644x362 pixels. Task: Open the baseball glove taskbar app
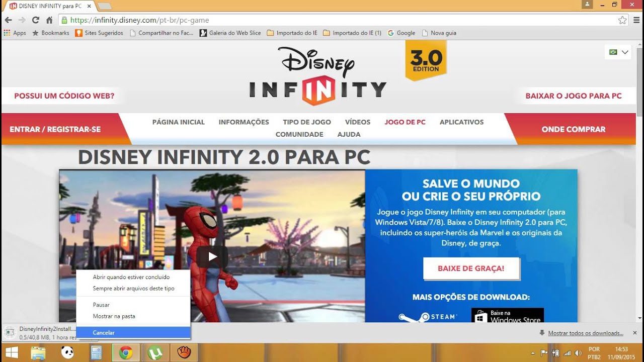click(184, 352)
